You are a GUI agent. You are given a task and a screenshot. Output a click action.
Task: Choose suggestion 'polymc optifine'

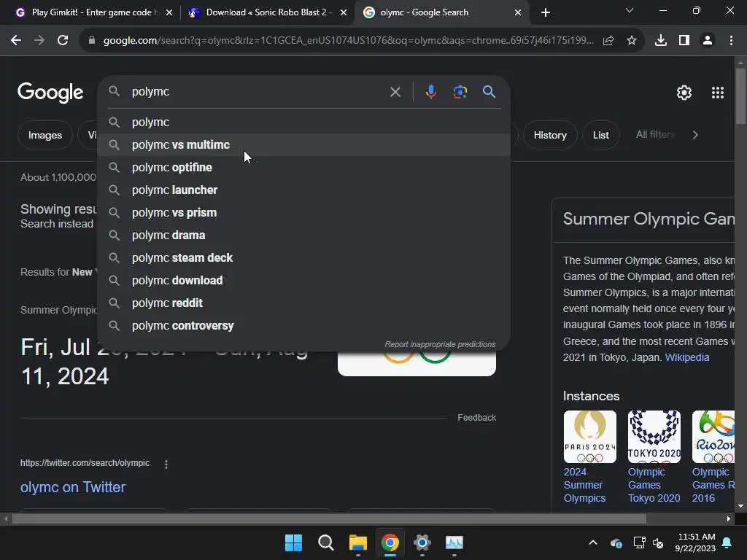tap(303, 168)
